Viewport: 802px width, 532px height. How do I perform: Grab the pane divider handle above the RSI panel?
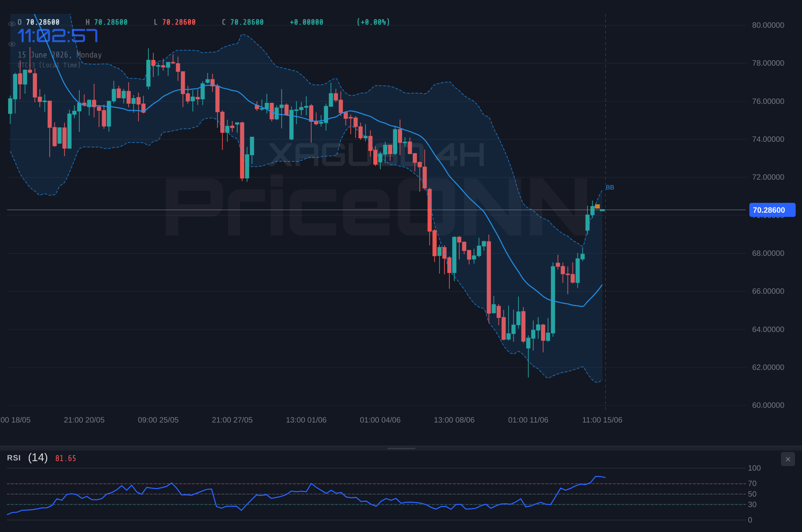click(x=401, y=448)
